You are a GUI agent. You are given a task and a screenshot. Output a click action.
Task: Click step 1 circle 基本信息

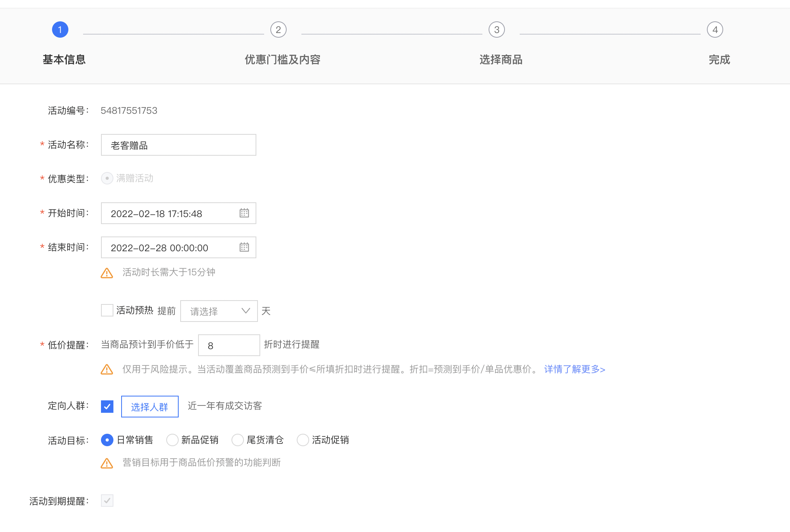[x=60, y=30]
